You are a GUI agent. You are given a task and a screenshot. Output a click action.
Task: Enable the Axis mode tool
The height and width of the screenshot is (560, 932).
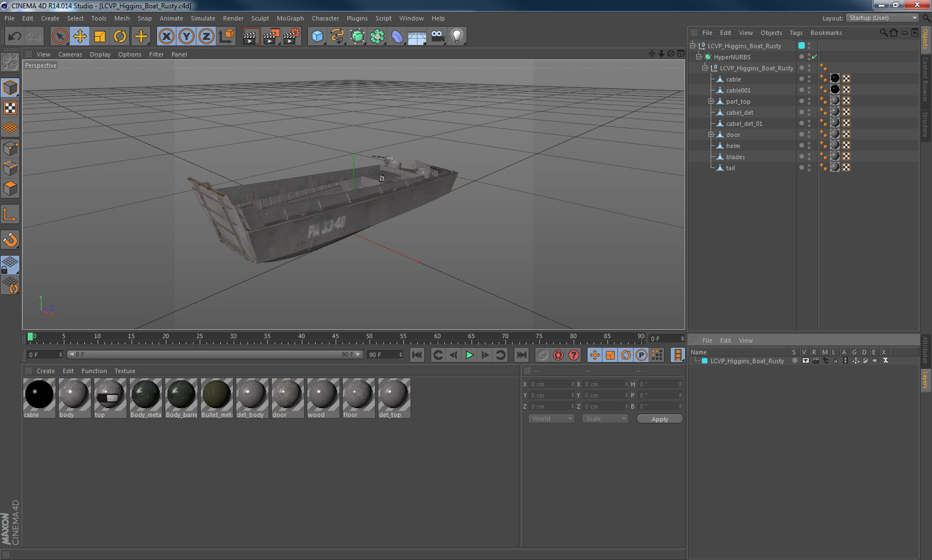pos(10,215)
